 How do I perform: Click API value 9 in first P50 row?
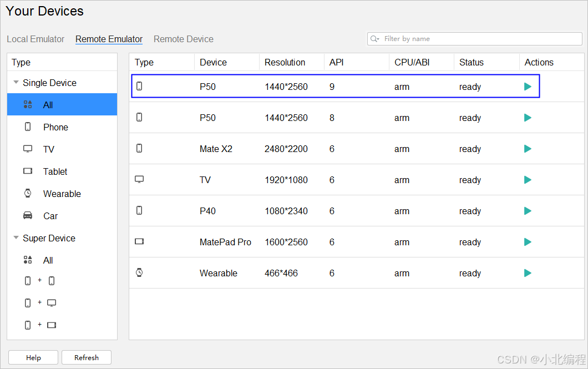pyautogui.click(x=332, y=87)
